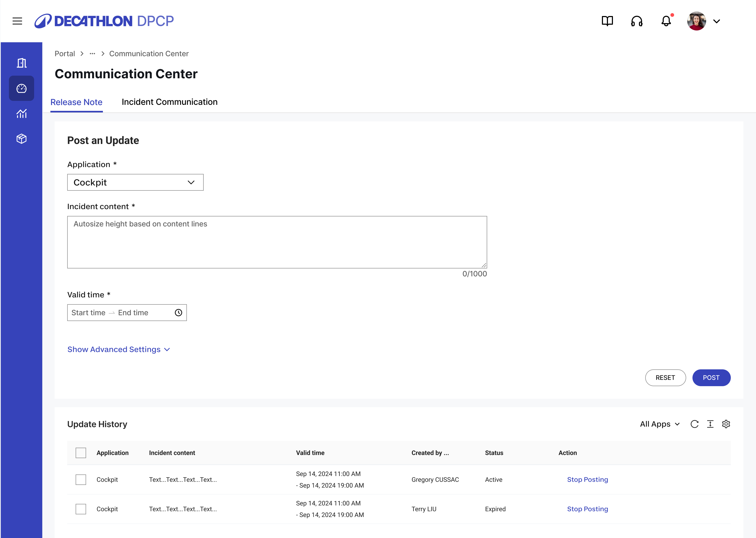Expand Show Advanced Settings
Image resolution: width=756 pixels, height=538 pixels.
118,349
